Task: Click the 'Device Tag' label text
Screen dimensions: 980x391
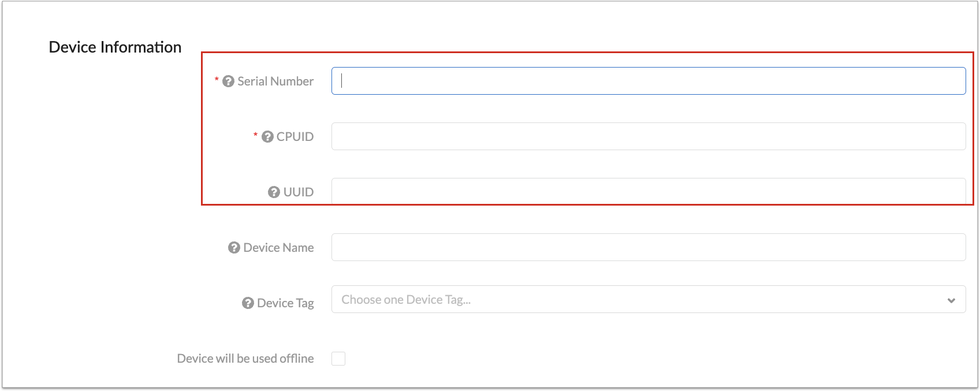Action: pyautogui.click(x=285, y=303)
